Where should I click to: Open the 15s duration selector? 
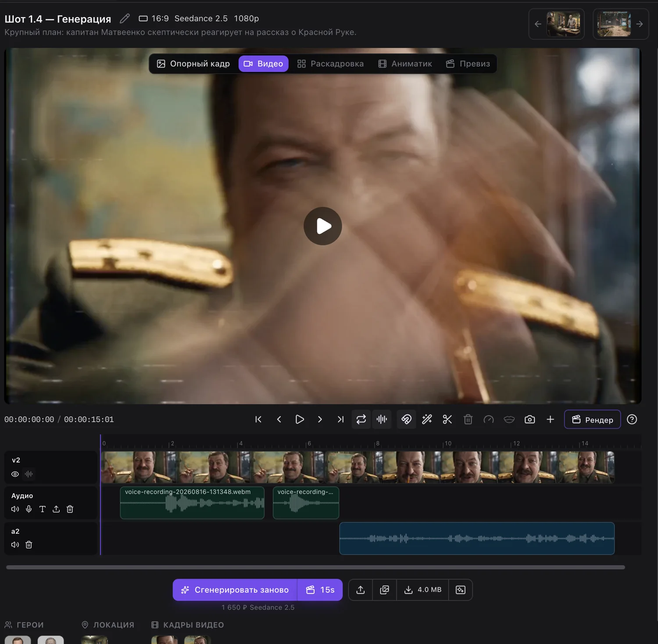coord(320,590)
